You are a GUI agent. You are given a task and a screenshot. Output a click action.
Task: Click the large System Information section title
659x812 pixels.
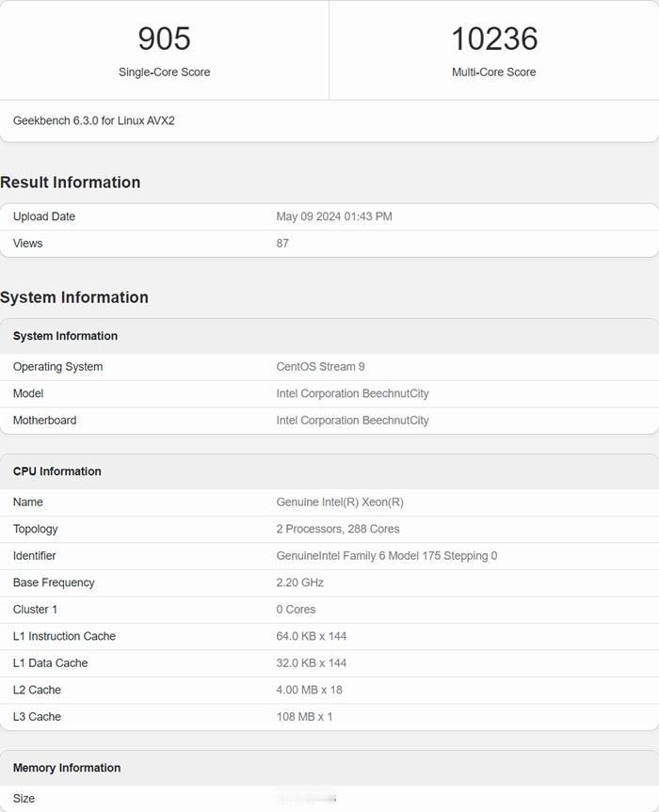pos(74,297)
